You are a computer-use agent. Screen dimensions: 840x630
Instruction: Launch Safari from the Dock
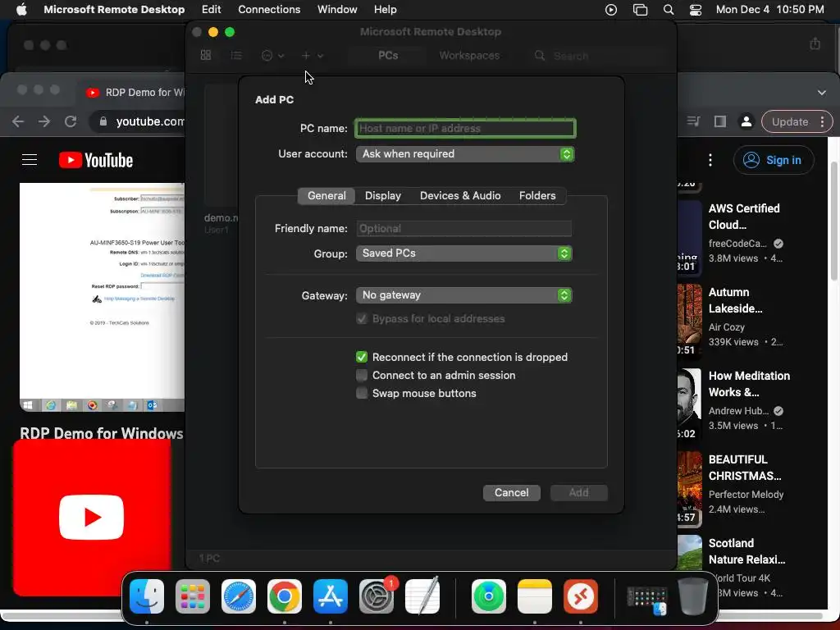[239, 596]
